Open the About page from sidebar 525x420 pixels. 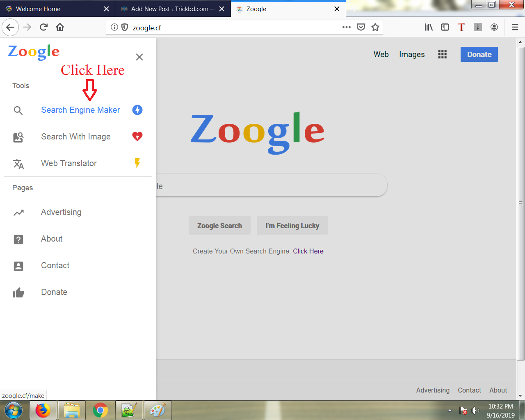pyautogui.click(x=52, y=239)
